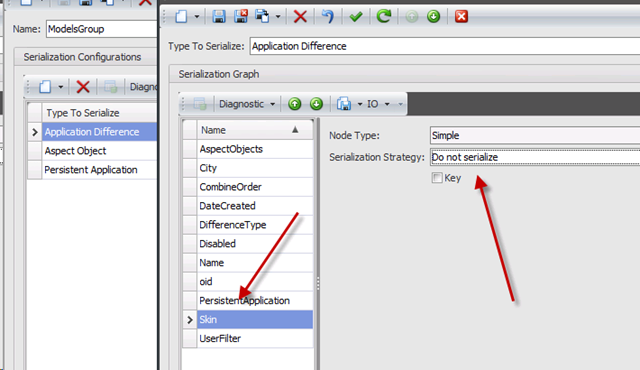Click the green up arrow in graph toolbar
The height and width of the screenshot is (370, 640).
(x=294, y=104)
